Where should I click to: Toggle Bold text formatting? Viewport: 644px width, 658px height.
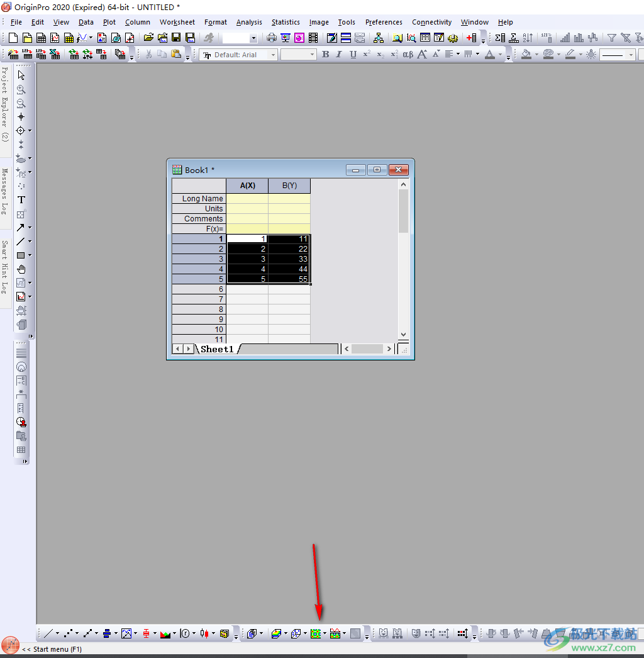pyautogui.click(x=326, y=54)
